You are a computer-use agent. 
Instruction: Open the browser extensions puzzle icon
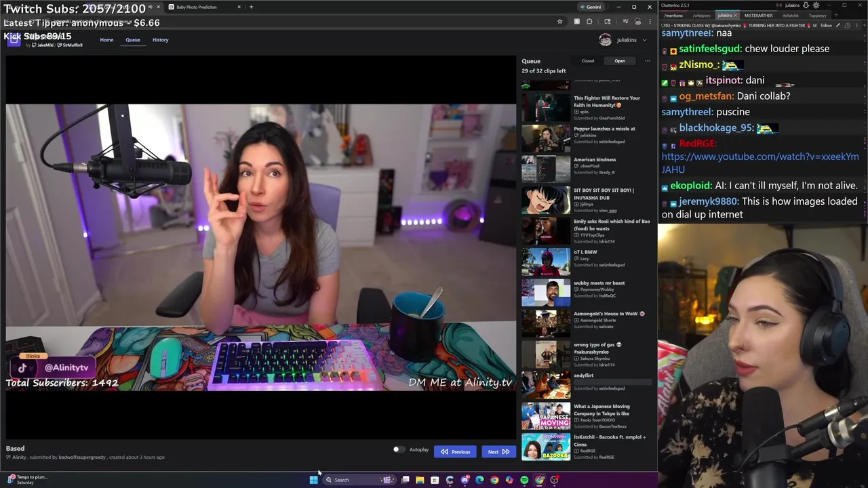click(x=589, y=22)
